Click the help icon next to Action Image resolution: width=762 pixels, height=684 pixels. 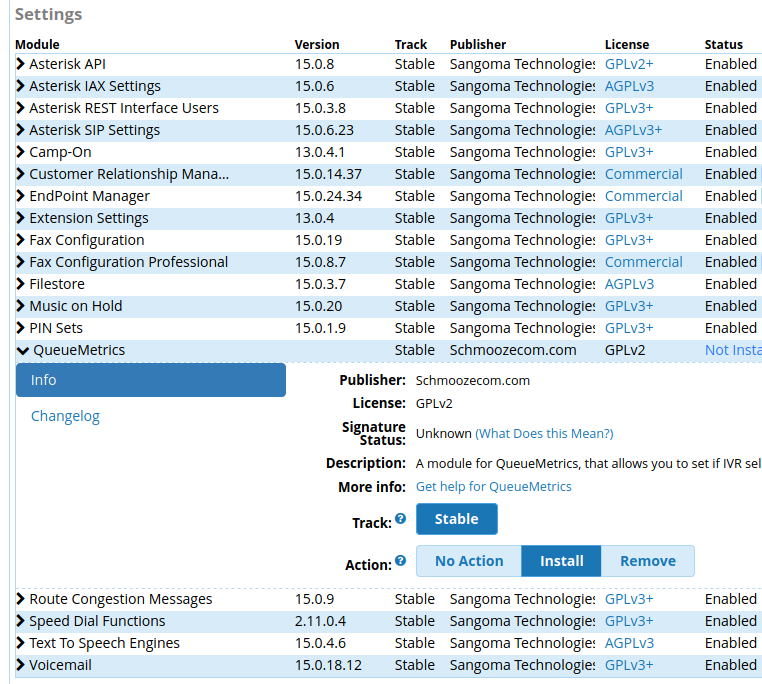pos(401,561)
